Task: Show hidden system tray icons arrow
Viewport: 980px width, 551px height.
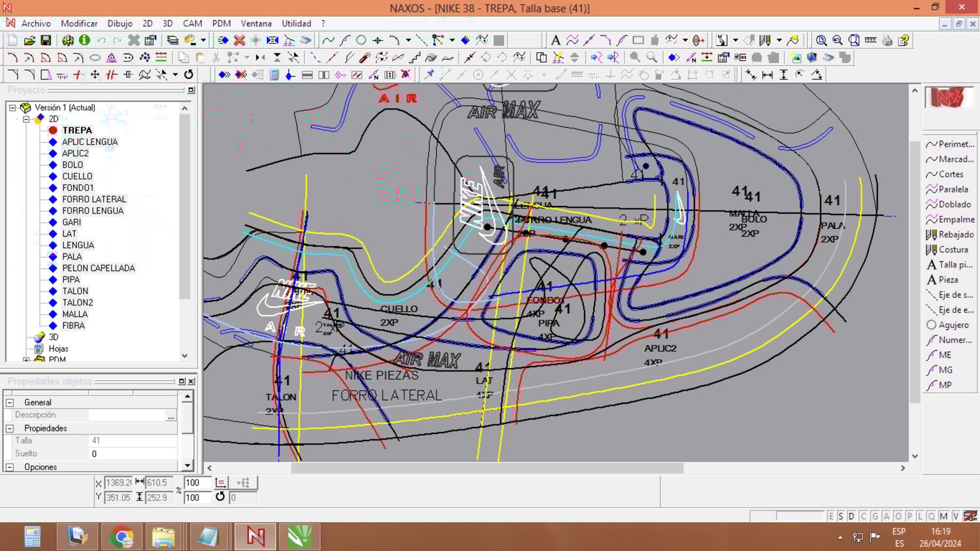Action: (x=840, y=537)
